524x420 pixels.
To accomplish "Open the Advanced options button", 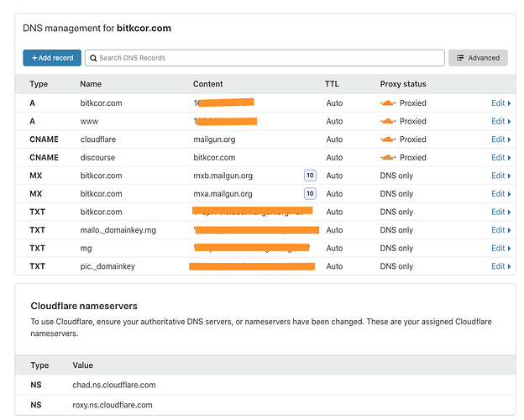I will click(x=478, y=58).
